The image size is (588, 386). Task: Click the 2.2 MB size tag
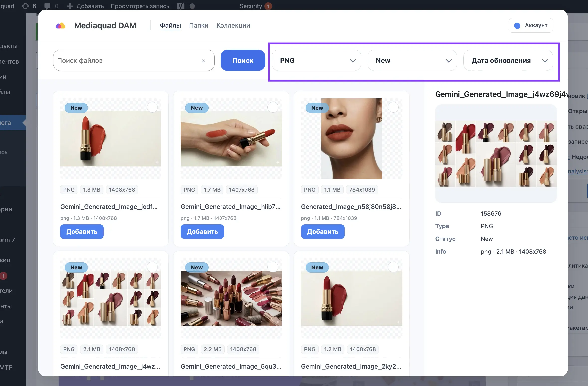click(213, 349)
